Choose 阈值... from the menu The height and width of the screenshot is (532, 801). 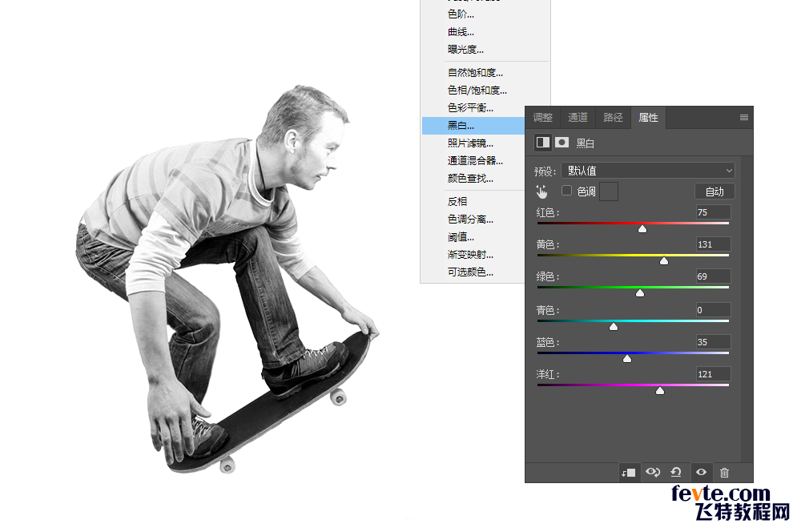point(473,236)
